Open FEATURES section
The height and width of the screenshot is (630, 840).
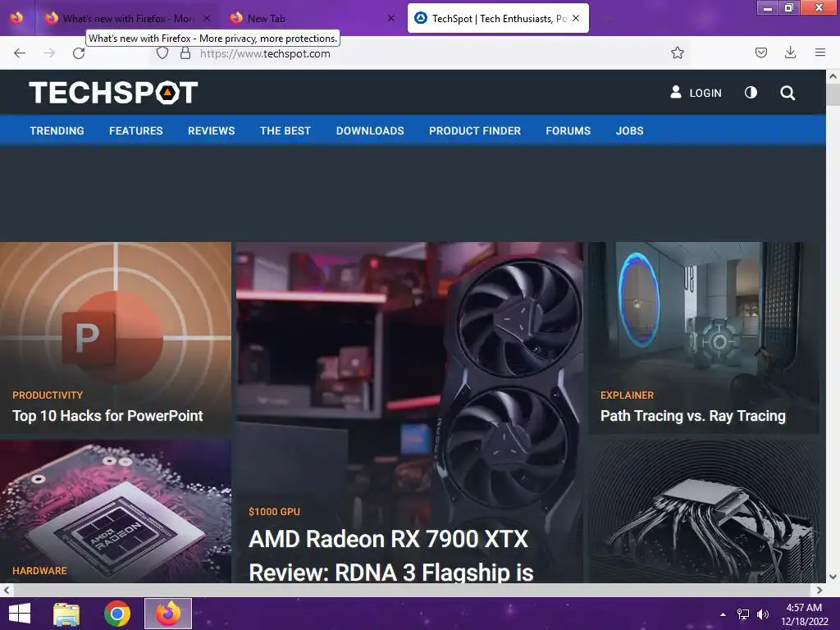coord(136,130)
